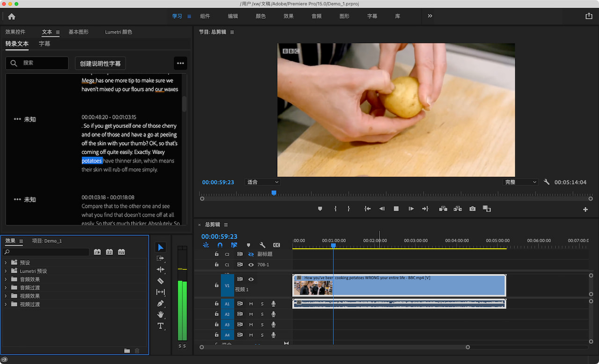Image resolution: width=599 pixels, height=364 pixels.
Task: Click the CC captions icon in the timeline
Action: (x=277, y=245)
